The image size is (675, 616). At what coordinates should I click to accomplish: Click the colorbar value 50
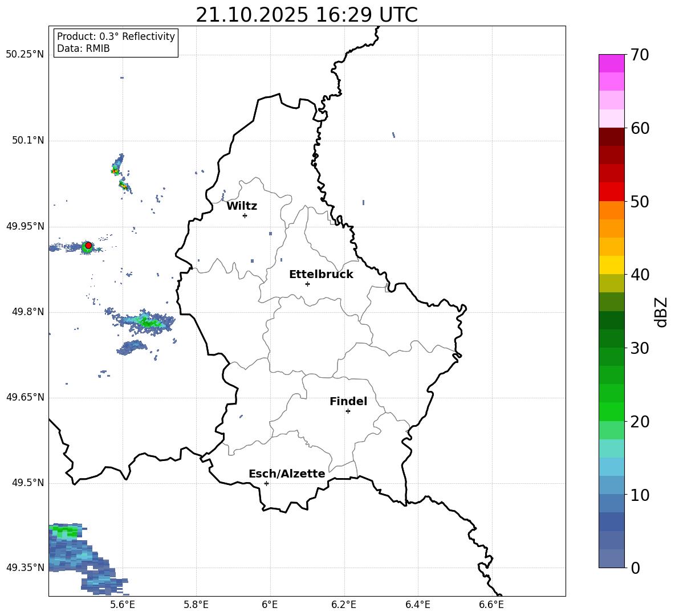[640, 201]
